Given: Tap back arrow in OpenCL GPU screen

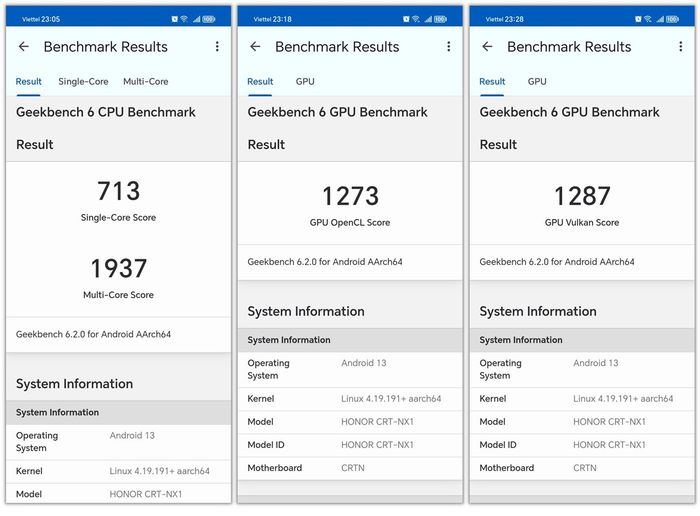Looking at the screenshot, I should [255, 46].
